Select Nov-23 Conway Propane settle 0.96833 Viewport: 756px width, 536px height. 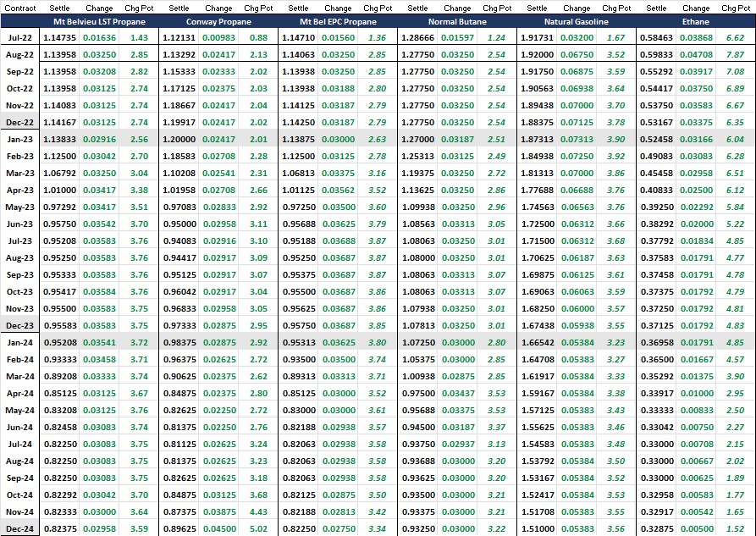tap(179, 309)
